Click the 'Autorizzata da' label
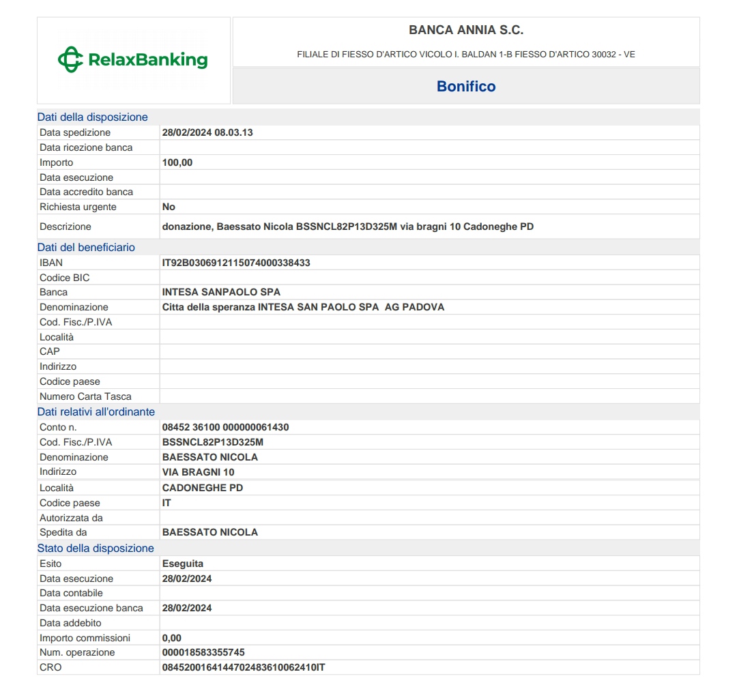 [x=71, y=518]
